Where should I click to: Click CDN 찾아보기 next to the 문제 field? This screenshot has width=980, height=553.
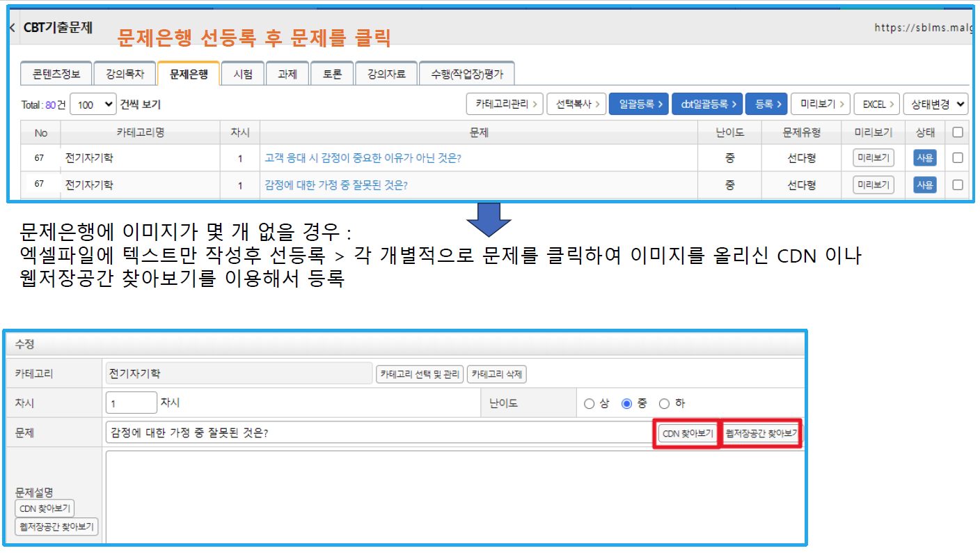(x=687, y=433)
